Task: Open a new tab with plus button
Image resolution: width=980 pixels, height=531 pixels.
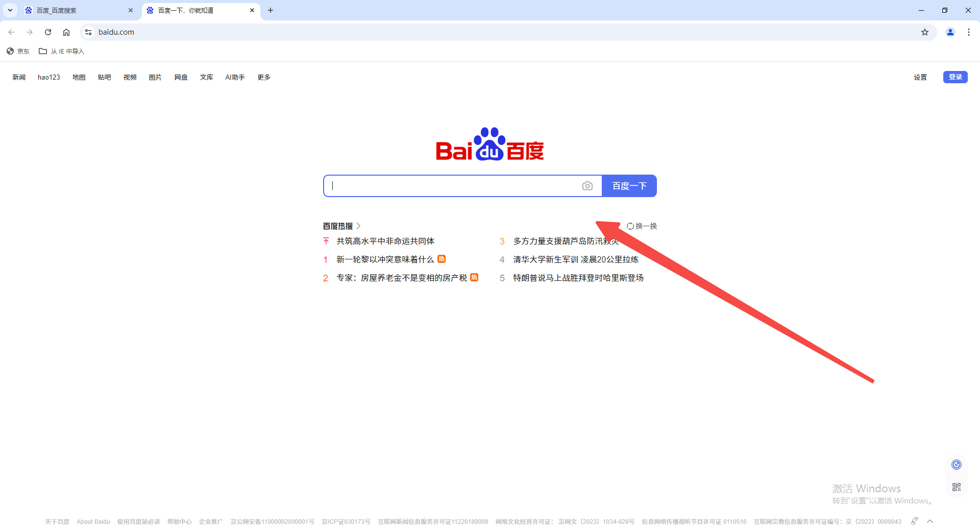Action: point(271,10)
